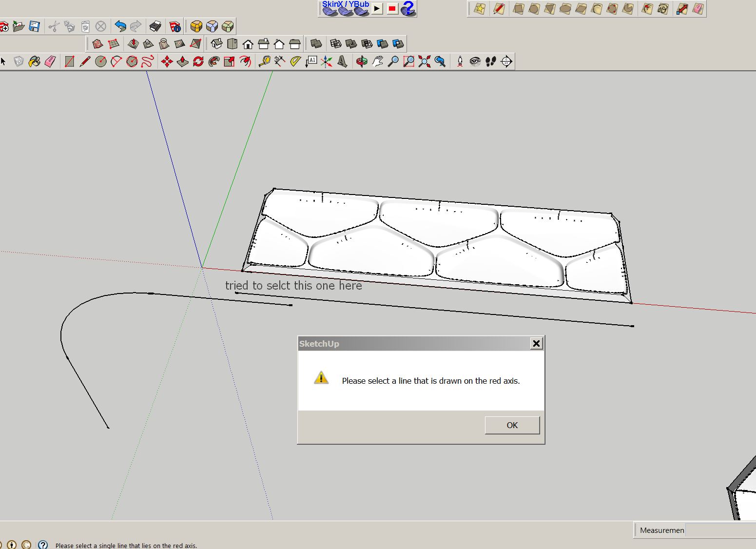Save the model with the floppy icon
The height and width of the screenshot is (549, 756).
pyautogui.click(x=34, y=26)
